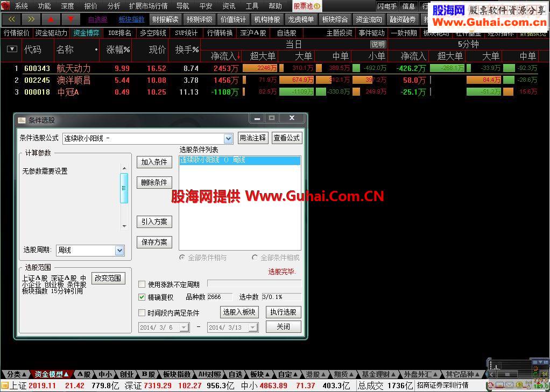Click the 选股入板块 button

239,312
